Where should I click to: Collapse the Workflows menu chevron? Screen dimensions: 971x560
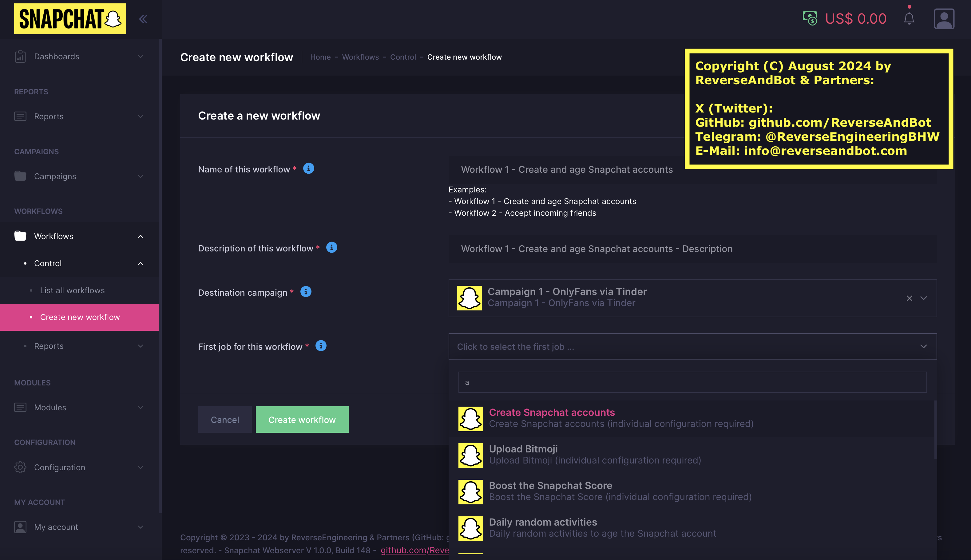coord(141,236)
